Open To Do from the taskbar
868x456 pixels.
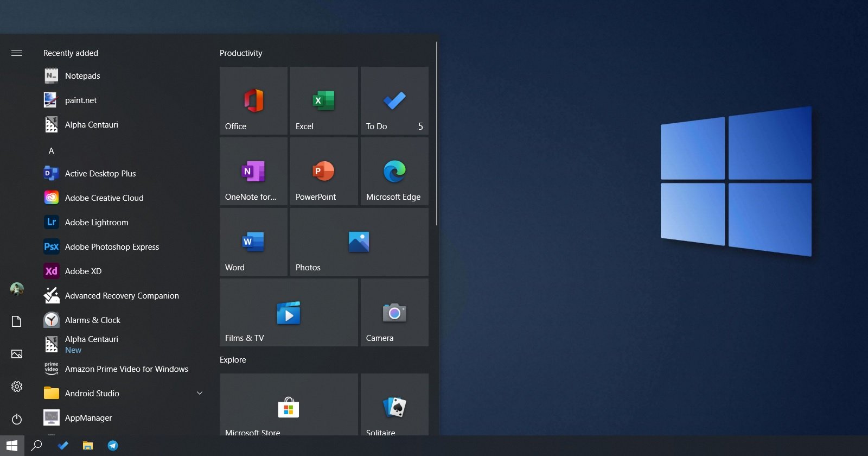[63, 446]
